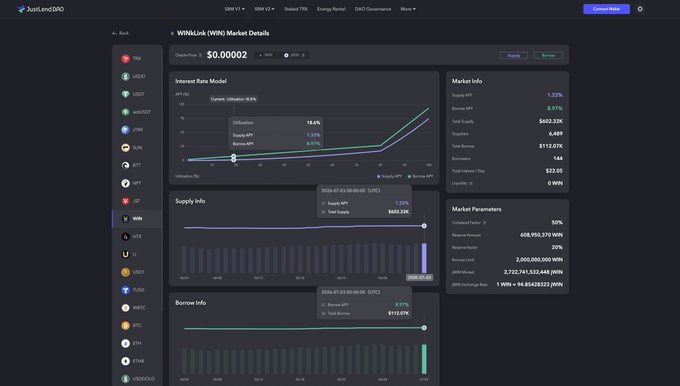Open Energy Rental page
680x386 pixels.
(x=331, y=9)
